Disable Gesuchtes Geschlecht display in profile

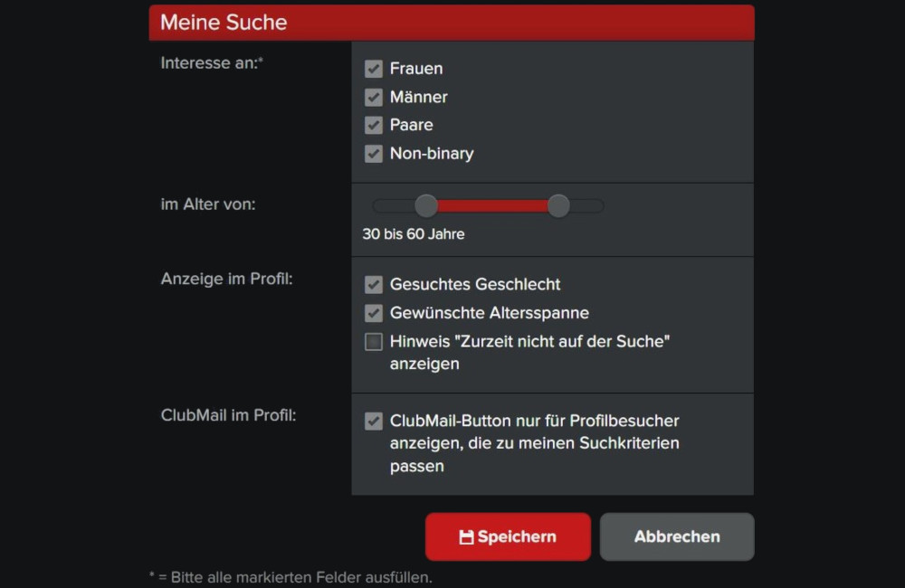(374, 284)
